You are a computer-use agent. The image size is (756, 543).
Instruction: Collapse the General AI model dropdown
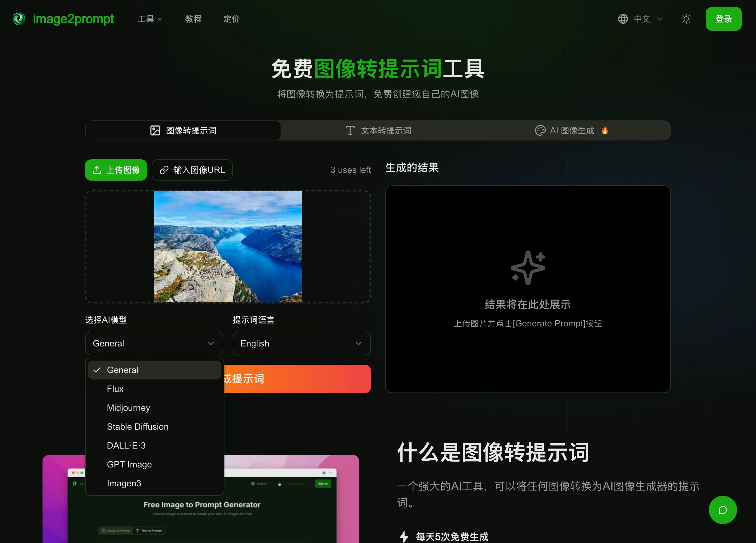point(154,344)
